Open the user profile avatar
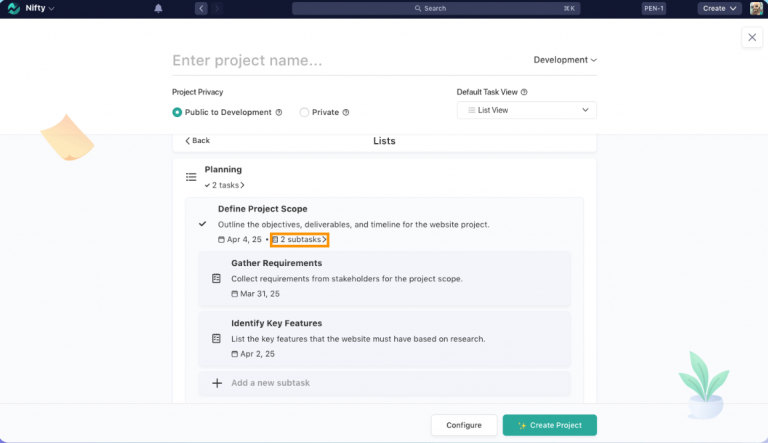Screen dimensions: 768x443 coord(756,8)
